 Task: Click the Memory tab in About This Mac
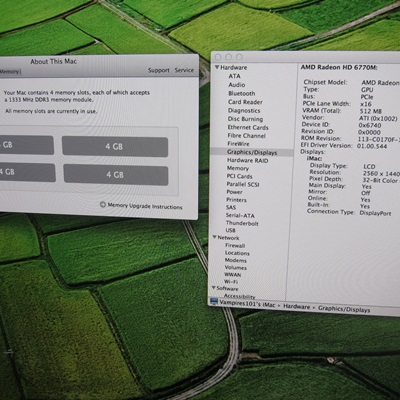coord(10,72)
